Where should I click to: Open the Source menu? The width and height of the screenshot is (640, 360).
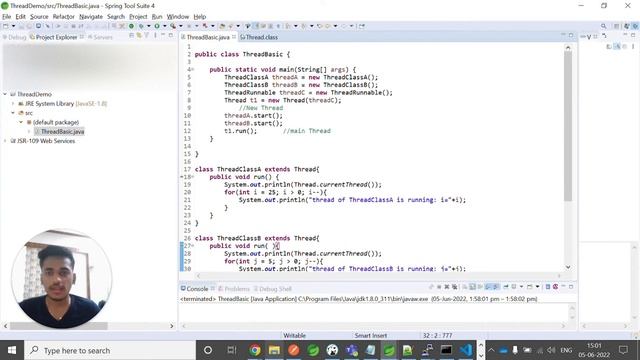[39, 16]
